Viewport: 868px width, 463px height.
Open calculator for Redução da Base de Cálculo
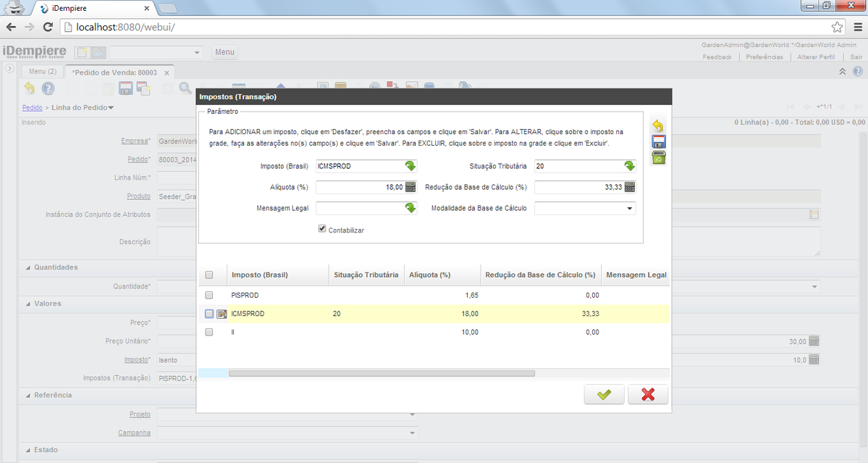629,187
